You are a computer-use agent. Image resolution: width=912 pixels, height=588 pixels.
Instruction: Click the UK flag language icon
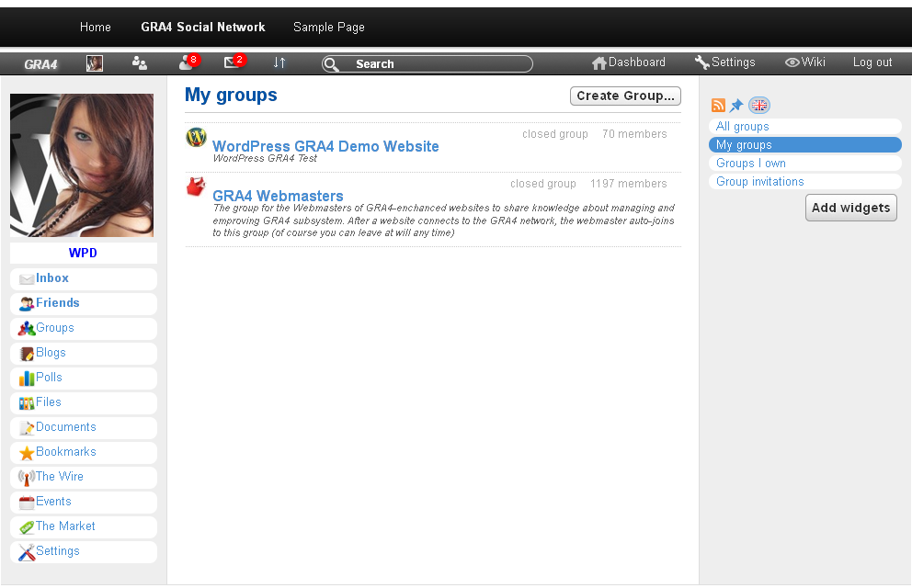(x=759, y=105)
